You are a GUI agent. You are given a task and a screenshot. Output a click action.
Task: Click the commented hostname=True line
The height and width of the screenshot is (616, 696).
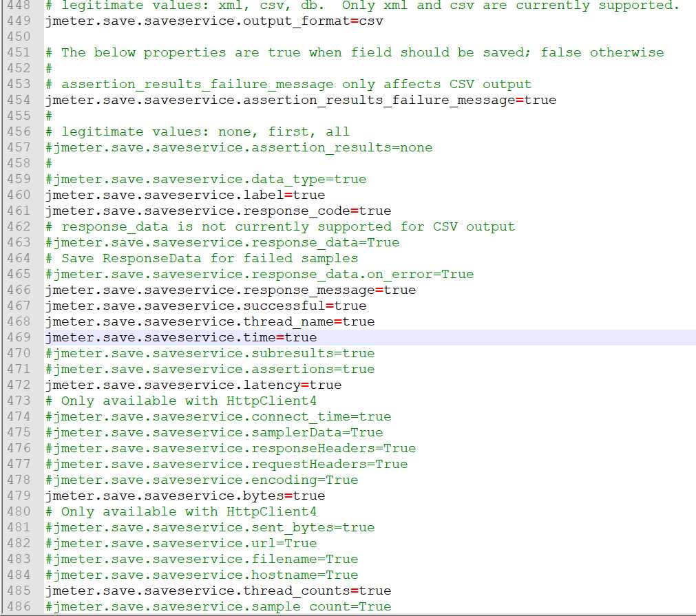click(x=202, y=575)
